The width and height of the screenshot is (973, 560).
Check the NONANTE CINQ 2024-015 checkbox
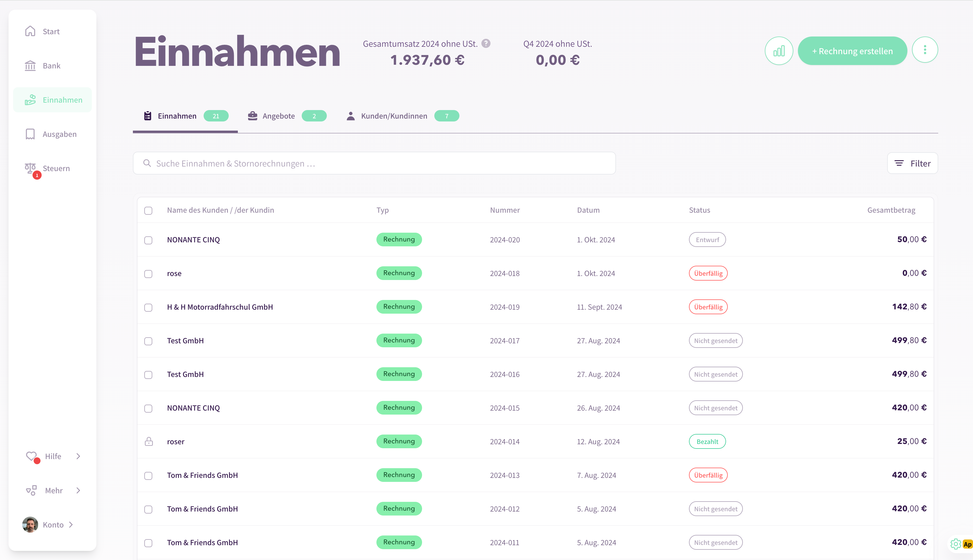149,409
